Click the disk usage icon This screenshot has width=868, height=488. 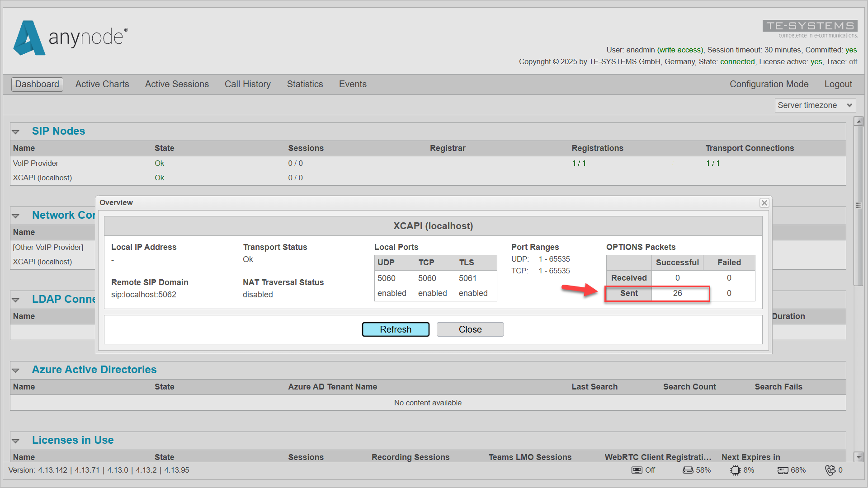click(688, 470)
